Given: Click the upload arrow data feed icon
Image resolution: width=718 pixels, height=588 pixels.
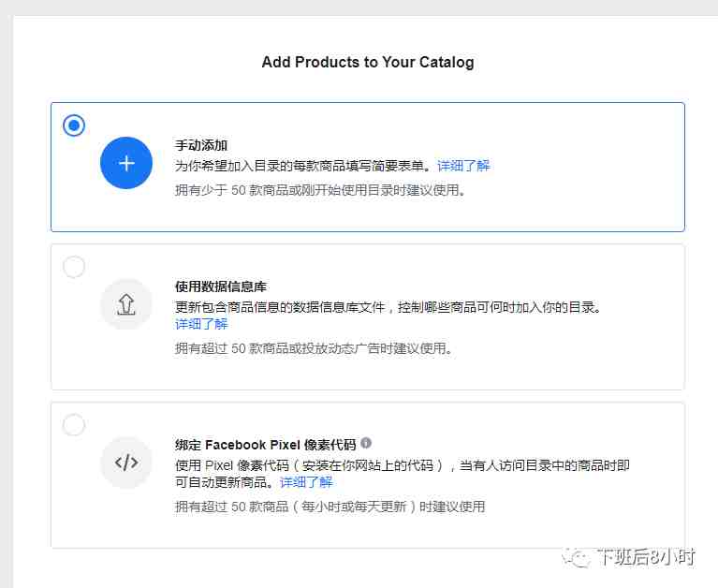Looking at the screenshot, I should click(x=126, y=304).
